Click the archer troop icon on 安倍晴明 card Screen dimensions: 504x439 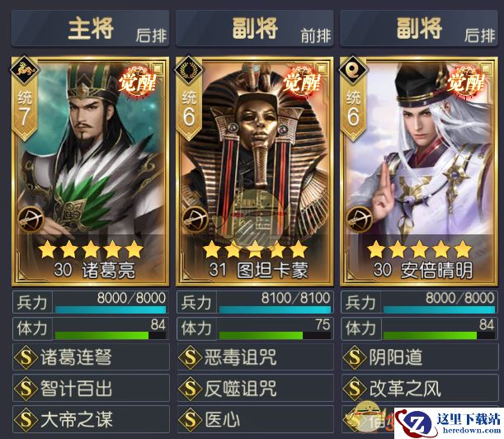360,219
